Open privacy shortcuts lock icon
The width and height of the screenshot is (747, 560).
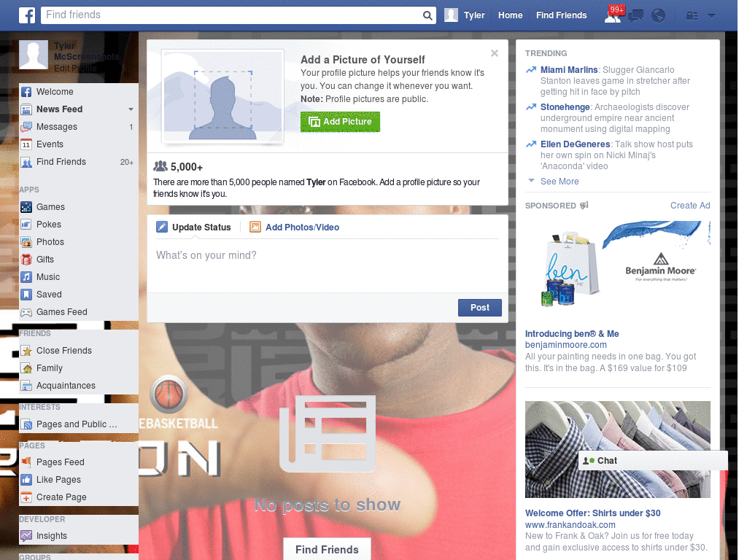point(692,16)
